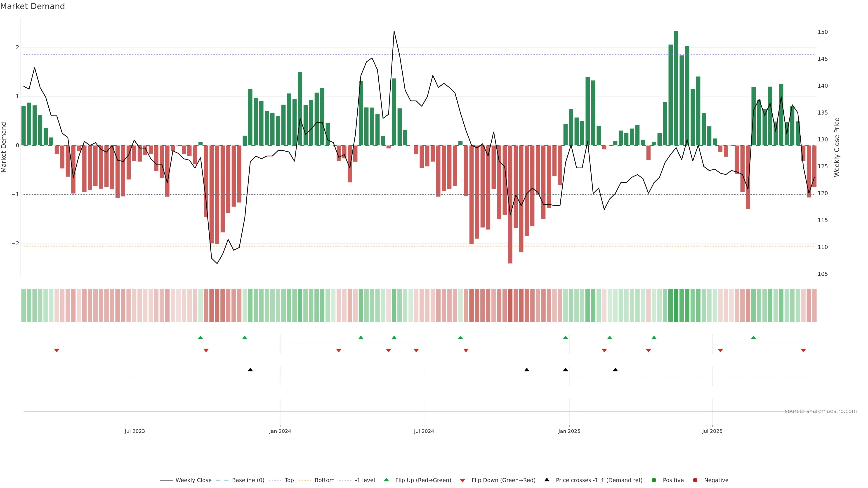Click red Flip Down legend triangle
868x488 pixels.
coord(463,481)
